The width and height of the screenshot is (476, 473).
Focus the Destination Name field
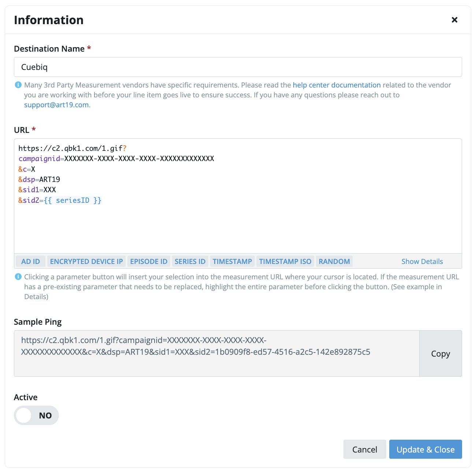[x=238, y=67]
